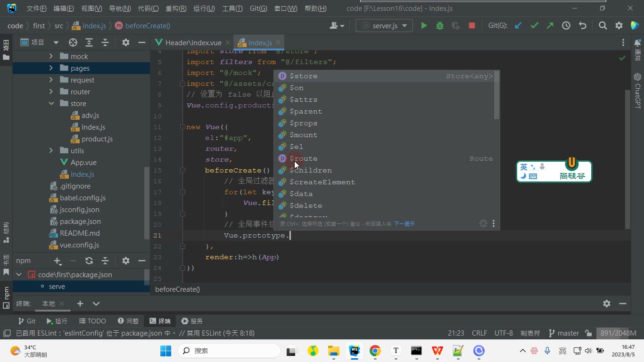Stop the running process red square
Screen dimensions: 644x362
[472, 26]
